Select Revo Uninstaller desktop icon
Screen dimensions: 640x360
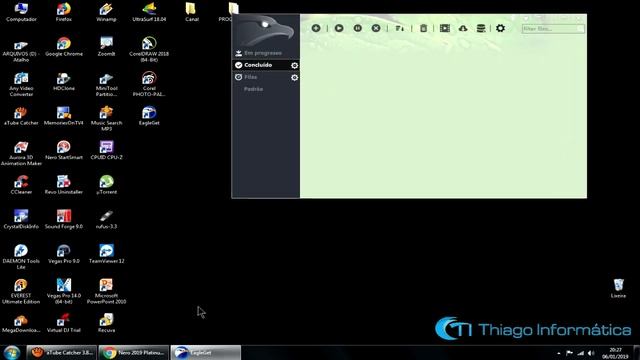[x=64, y=185]
